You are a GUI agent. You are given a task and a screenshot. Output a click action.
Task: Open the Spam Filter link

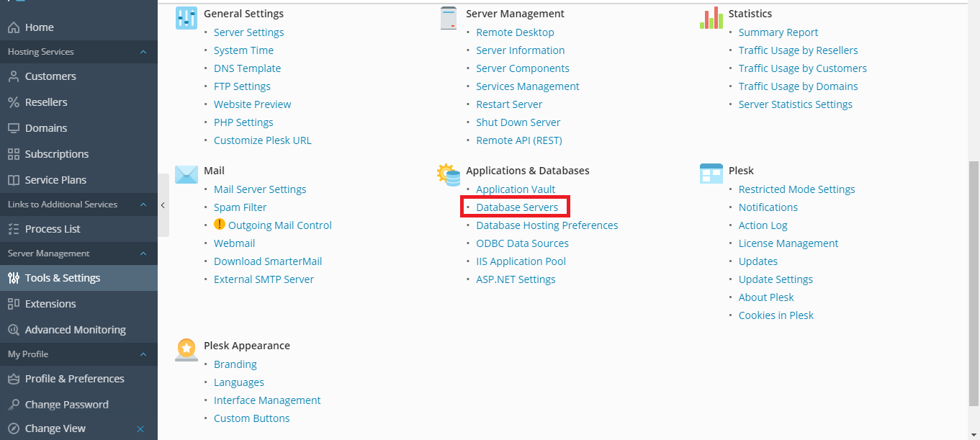[x=240, y=207]
